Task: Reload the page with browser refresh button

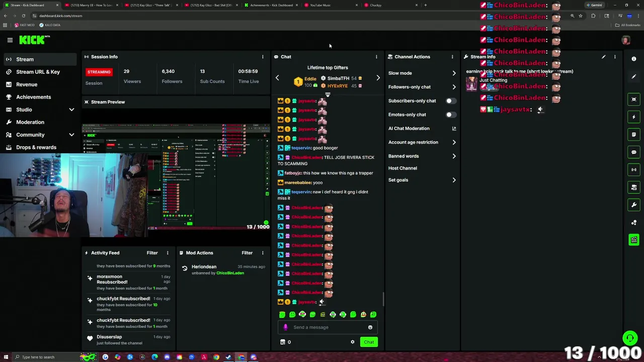Action: click(x=24, y=16)
